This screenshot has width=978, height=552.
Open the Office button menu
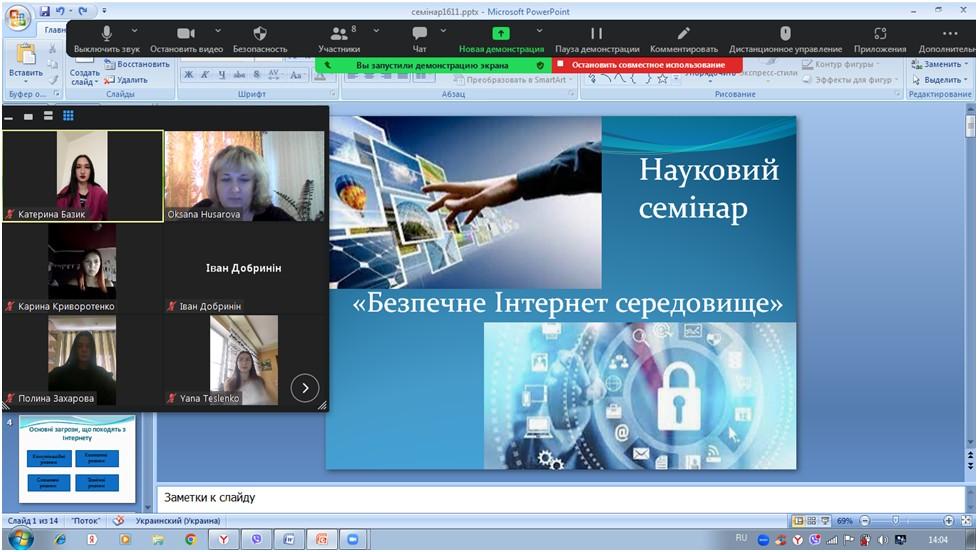[x=17, y=17]
